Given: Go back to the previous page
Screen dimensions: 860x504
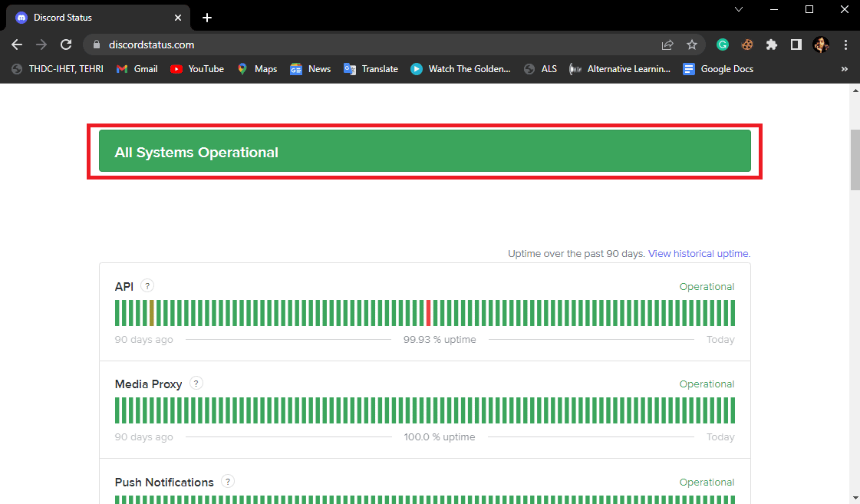Looking at the screenshot, I should (17, 45).
